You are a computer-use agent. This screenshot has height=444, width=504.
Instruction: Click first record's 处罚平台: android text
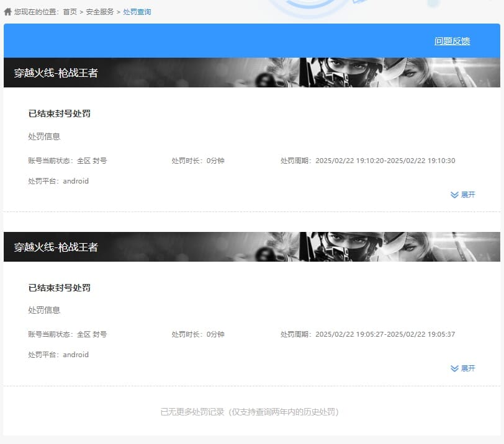[x=58, y=181]
